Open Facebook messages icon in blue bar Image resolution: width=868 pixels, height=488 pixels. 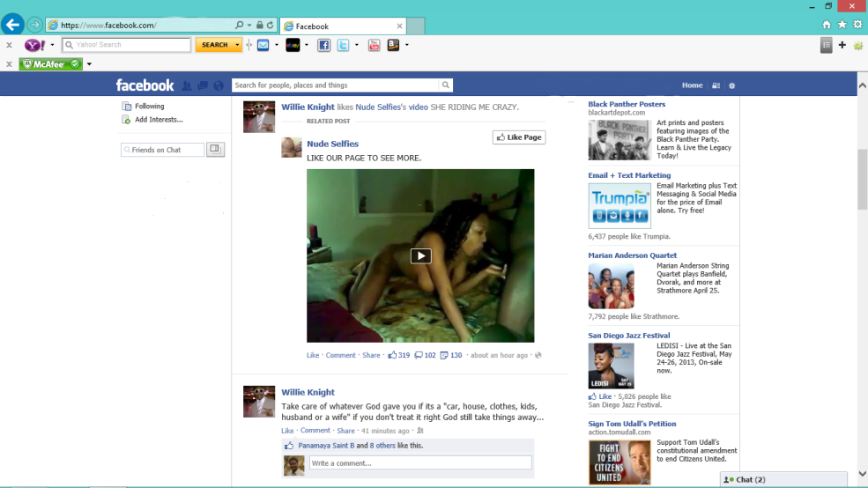(202, 85)
